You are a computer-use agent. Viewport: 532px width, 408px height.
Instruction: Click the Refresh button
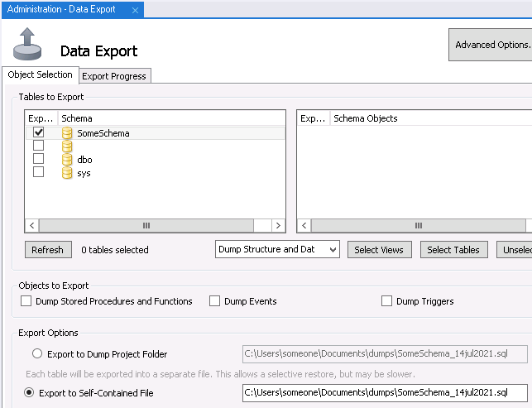(47, 250)
